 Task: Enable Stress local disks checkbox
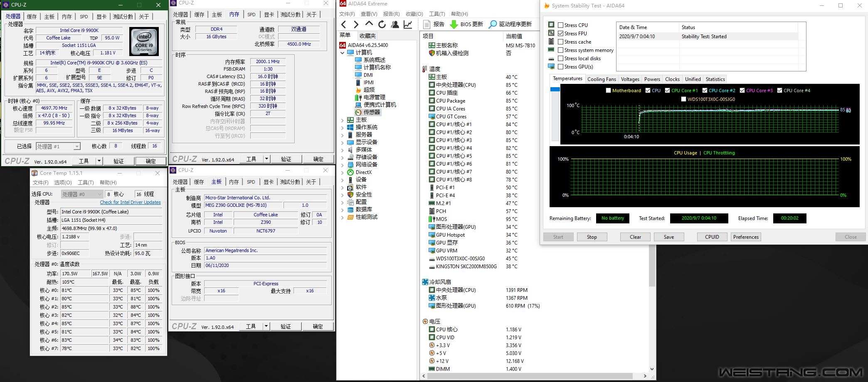560,58
